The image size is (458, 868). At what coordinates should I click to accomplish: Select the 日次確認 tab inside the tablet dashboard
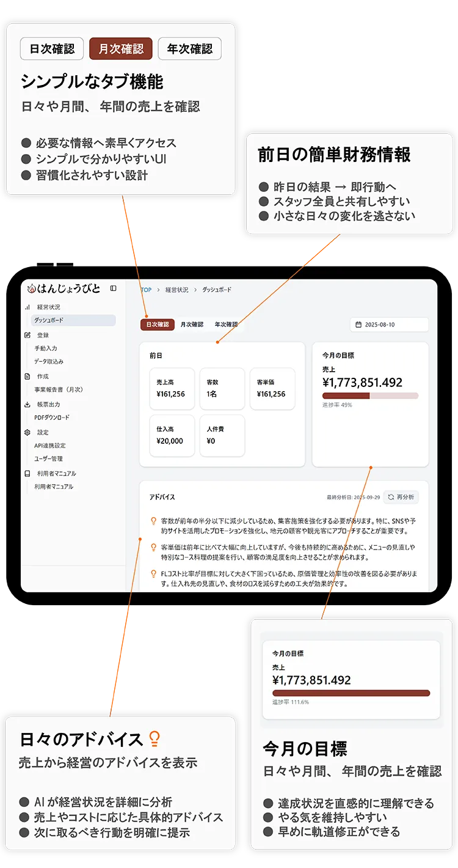[158, 325]
